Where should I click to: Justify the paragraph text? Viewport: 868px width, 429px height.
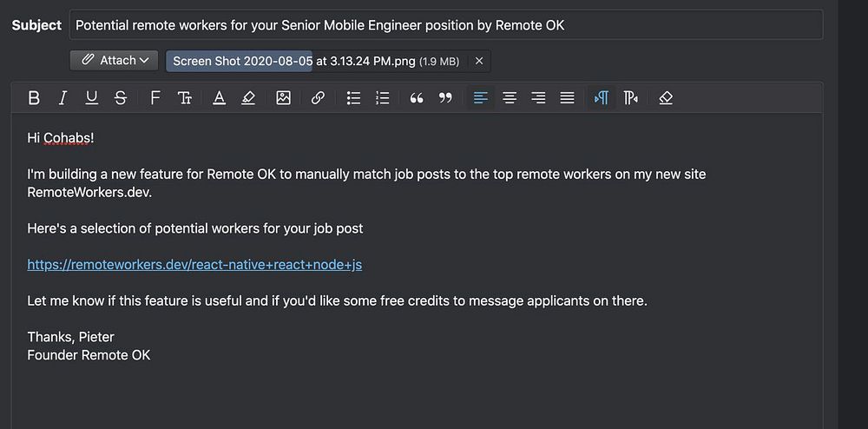(567, 98)
